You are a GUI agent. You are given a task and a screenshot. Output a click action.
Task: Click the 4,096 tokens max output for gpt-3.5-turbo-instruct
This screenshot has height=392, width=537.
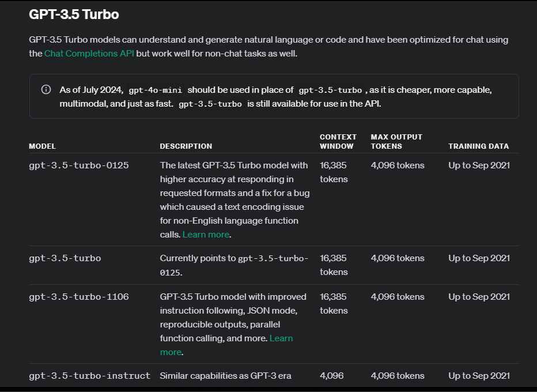tap(398, 376)
